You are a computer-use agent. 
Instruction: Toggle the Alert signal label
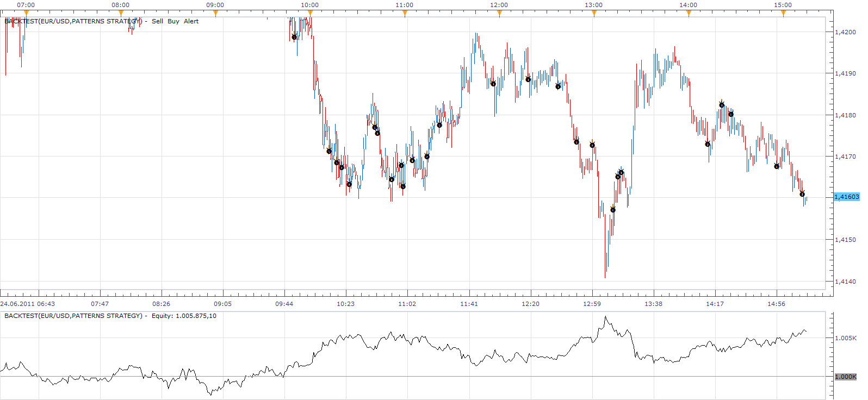191,21
